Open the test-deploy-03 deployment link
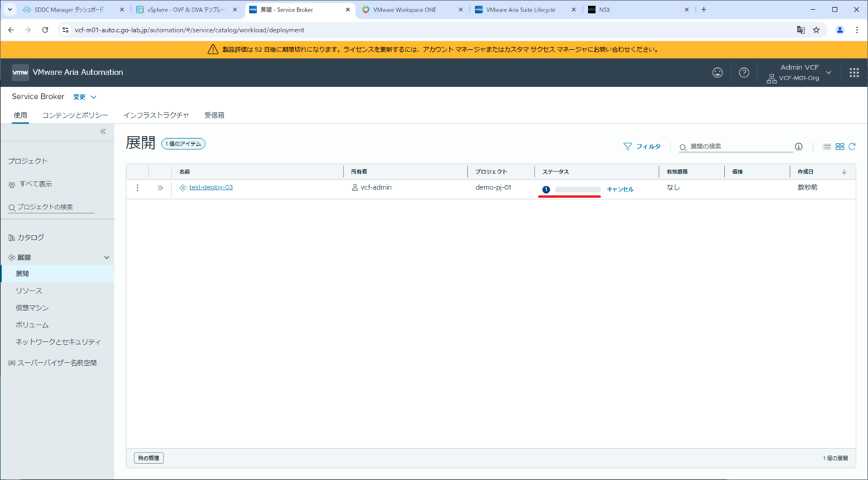The image size is (868, 480). click(211, 187)
